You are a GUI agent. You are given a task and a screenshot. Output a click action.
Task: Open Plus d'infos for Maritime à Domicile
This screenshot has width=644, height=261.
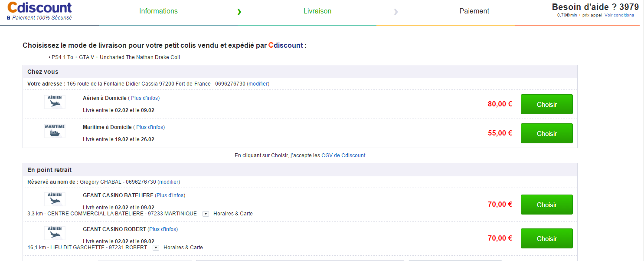tap(150, 127)
